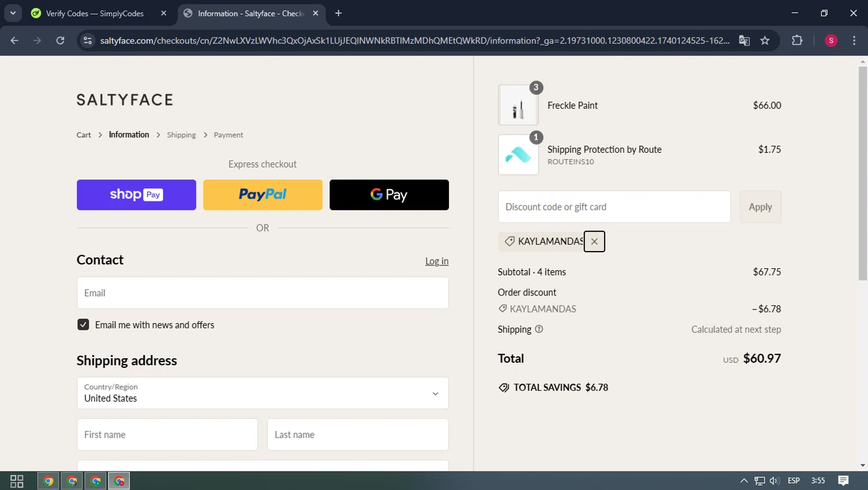Click the Shipping help question mark icon
The image size is (868, 490).
coord(539,329)
